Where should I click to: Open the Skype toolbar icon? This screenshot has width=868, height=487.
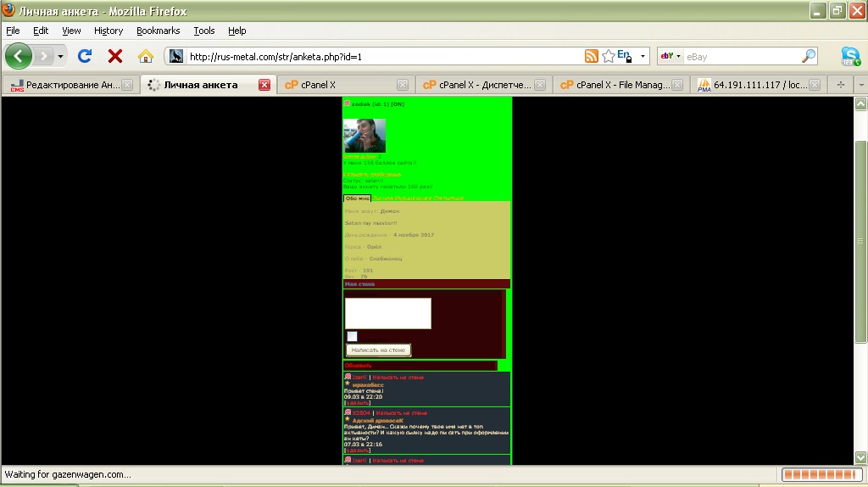click(x=850, y=56)
